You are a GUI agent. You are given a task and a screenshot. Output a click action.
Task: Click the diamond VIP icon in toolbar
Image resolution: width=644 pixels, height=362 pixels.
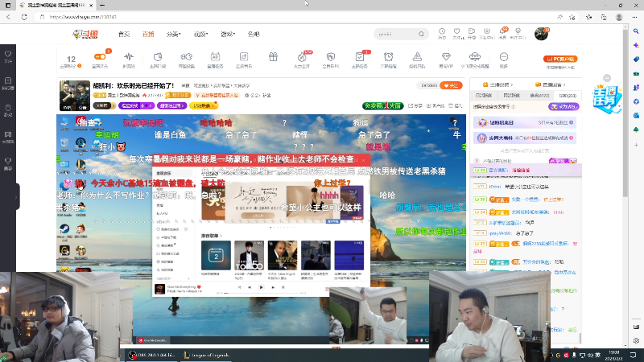446,56
